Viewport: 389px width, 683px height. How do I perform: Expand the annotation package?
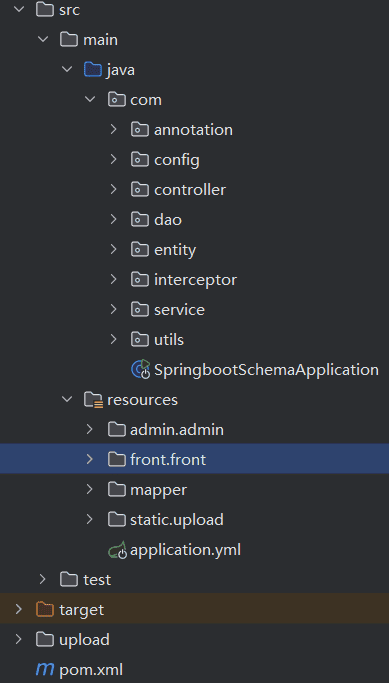pyautogui.click(x=114, y=129)
